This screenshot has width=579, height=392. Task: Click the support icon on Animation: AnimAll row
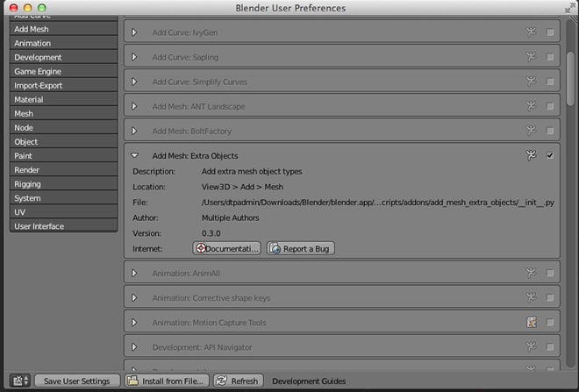click(531, 273)
